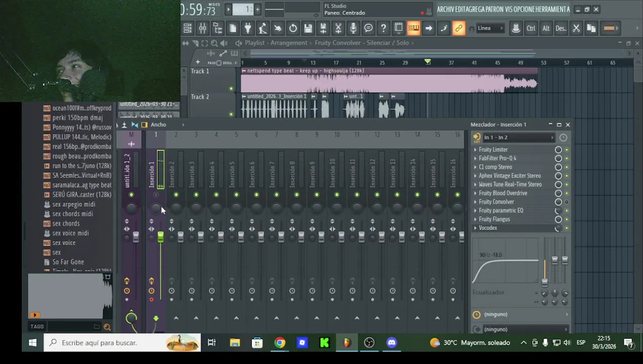643x364 pixels.
Task: Toggle Fruity Limiter enable LED
Action: point(567,150)
